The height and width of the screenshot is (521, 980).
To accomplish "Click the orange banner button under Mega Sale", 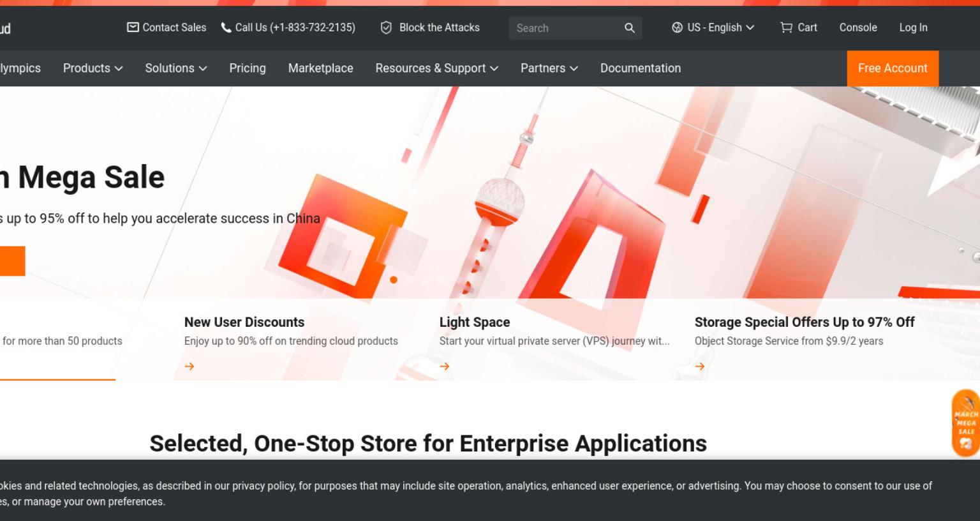I will pos(12,261).
